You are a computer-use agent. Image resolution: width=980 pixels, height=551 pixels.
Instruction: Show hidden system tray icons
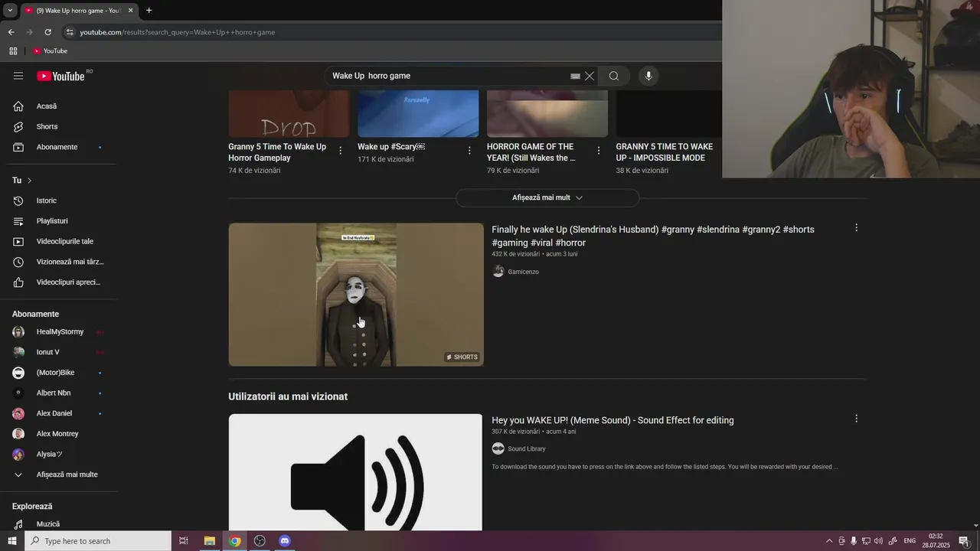[829, 541]
